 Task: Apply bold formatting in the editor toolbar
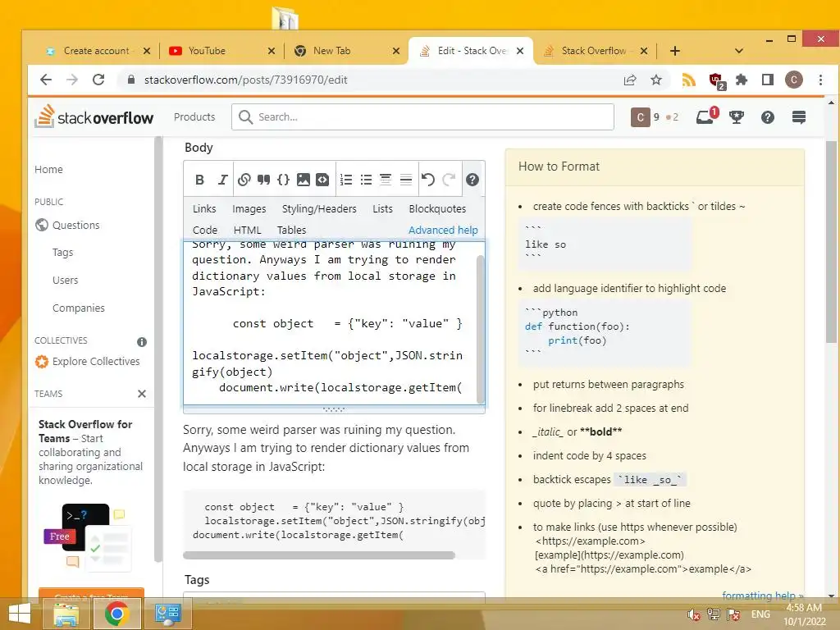click(199, 180)
